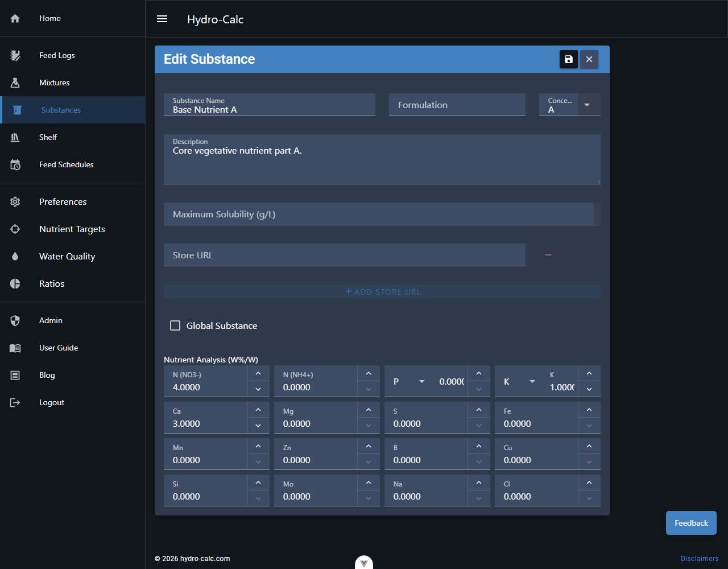
Task: Go to Mixtures page
Action: tap(72, 83)
